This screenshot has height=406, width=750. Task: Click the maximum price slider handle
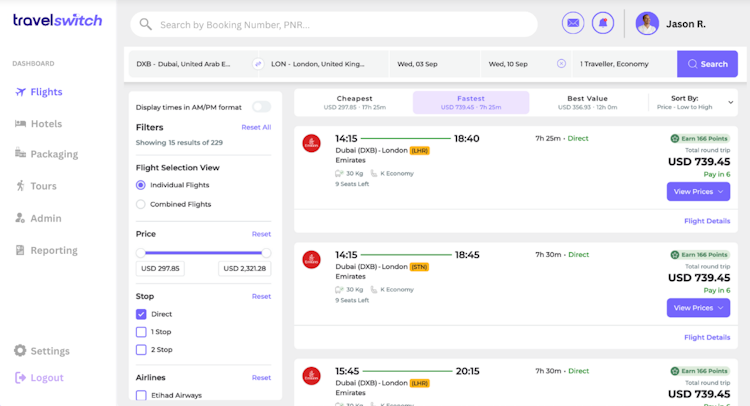click(x=266, y=252)
